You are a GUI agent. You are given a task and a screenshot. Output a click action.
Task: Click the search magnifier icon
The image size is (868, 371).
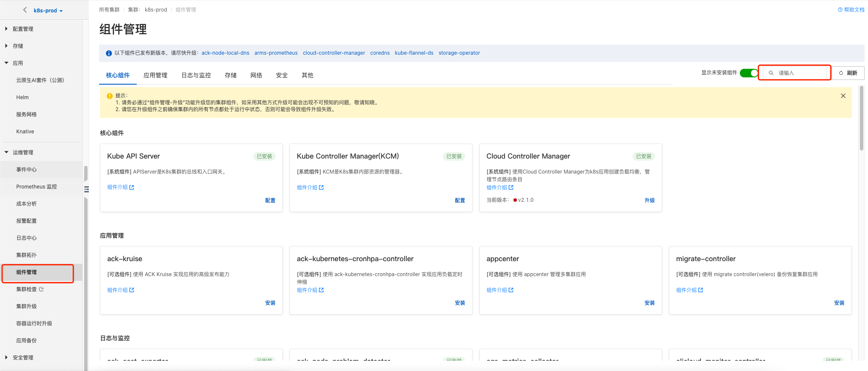pos(771,73)
